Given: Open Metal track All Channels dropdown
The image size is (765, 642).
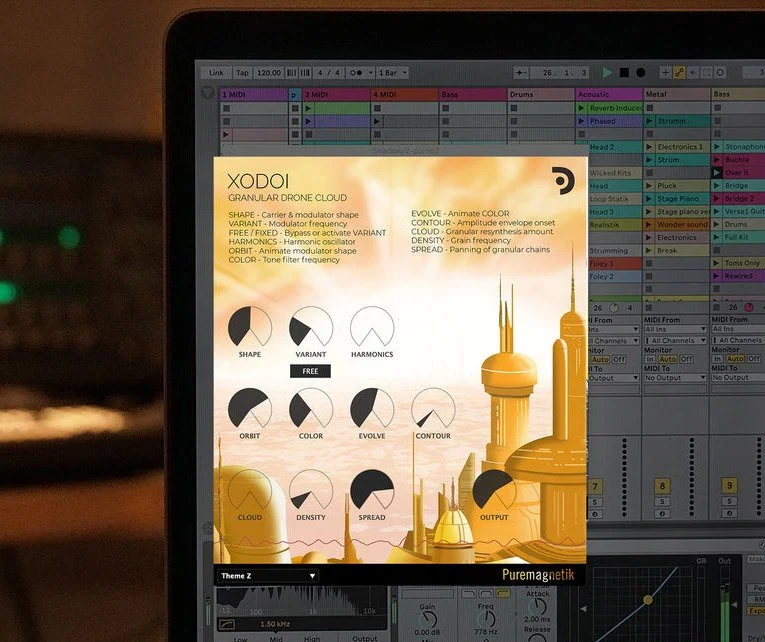Looking at the screenshot, I should (x=675, y=341).
